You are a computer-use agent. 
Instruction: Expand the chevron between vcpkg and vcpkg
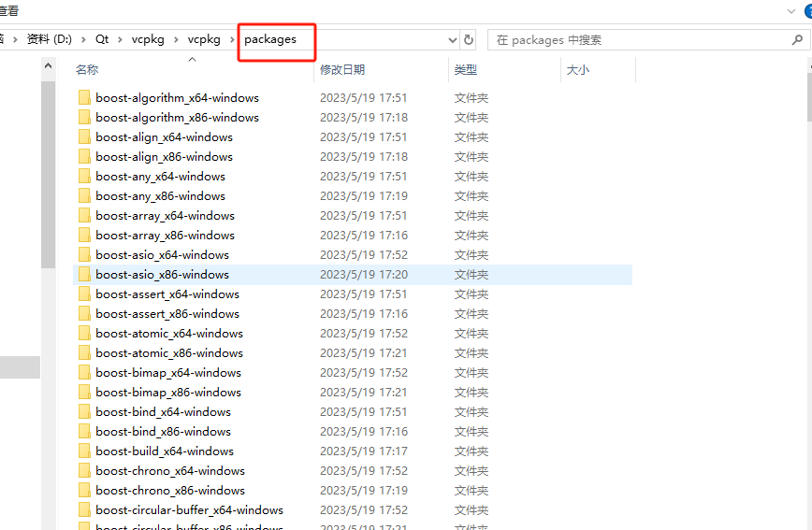point(176,40)
